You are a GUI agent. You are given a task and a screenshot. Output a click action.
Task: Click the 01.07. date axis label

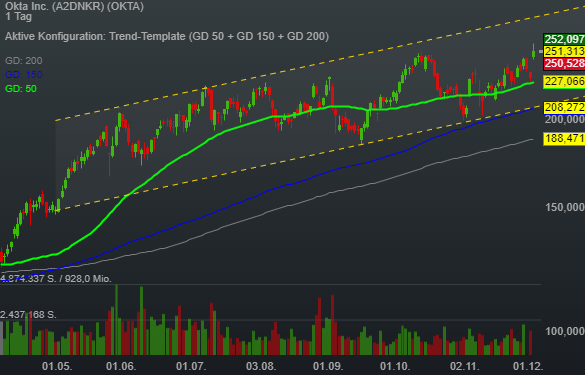click(x=191, y=366)
